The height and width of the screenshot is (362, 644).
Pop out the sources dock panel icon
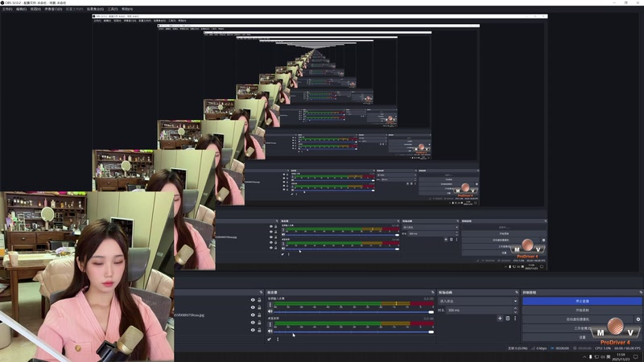pyautogui.click(x=261, y=292)
